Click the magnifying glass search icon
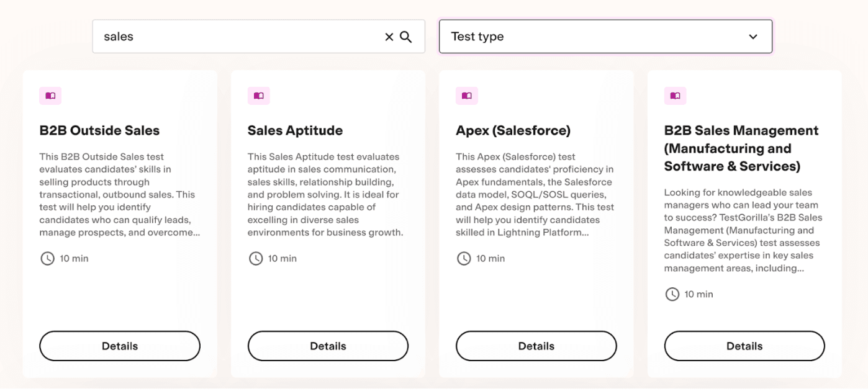 point(406,37)
